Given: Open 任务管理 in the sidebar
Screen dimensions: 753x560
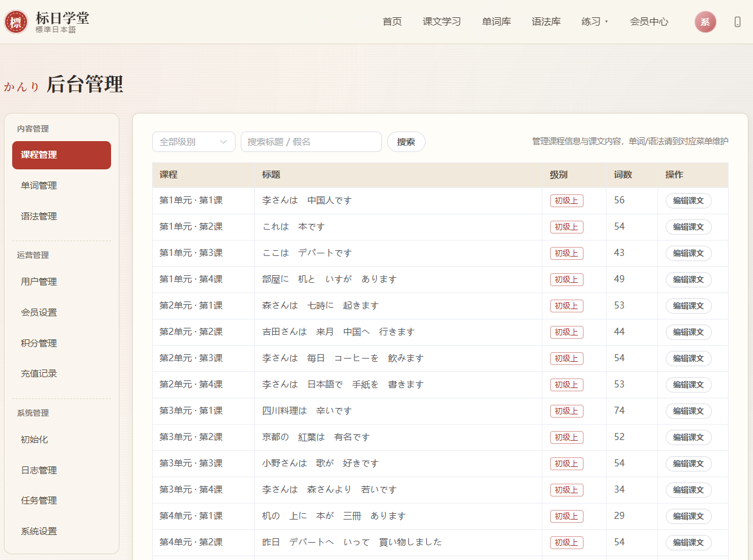Looking at the screenshot, I should (x=62, y=500).
